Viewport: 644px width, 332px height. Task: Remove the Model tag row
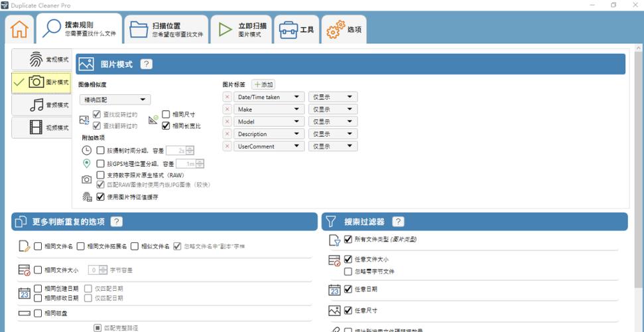(x=227, y=122)
